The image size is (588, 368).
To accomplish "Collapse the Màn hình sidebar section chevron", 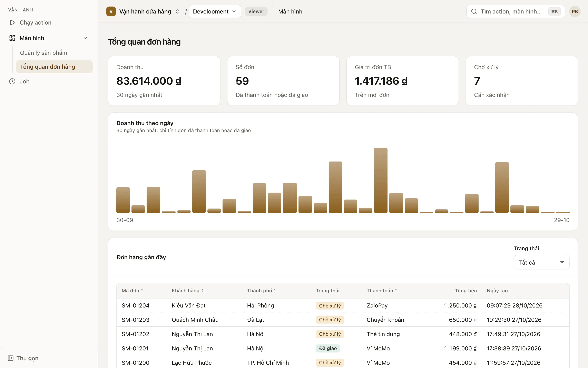I will pyautogui.click(x=85, y=38).
